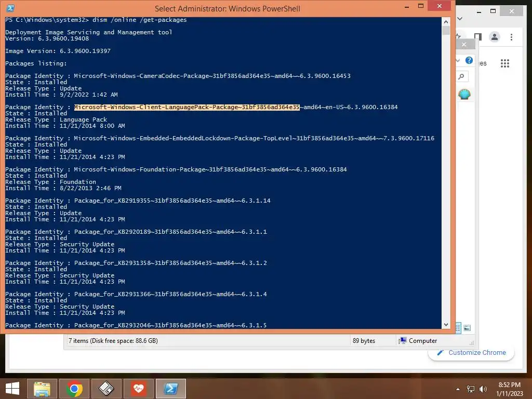Open the PowerShell window system menu icon
This screenshot has width=532, height=399.
pos(10,8)
